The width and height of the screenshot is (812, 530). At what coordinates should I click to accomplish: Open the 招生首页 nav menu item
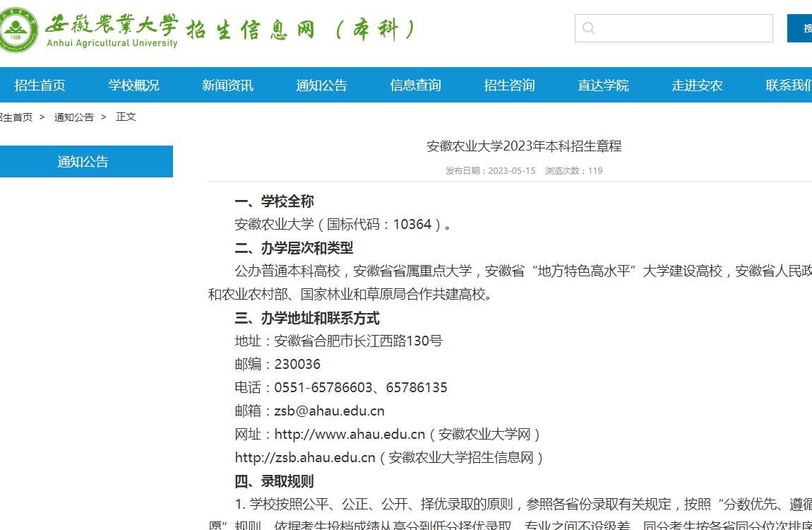click(40, 85)
